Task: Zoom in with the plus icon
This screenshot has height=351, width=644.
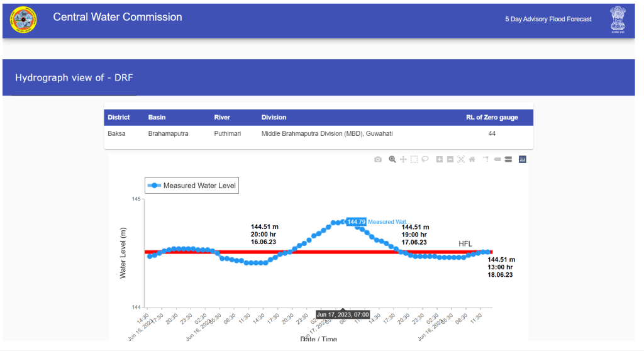Action: click(x=440, y=160)
